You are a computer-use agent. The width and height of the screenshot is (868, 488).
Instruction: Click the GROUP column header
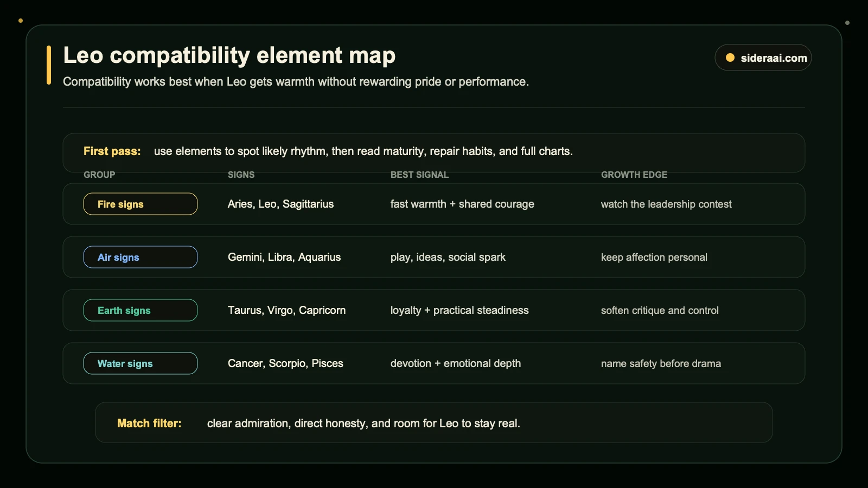[99, 175]
